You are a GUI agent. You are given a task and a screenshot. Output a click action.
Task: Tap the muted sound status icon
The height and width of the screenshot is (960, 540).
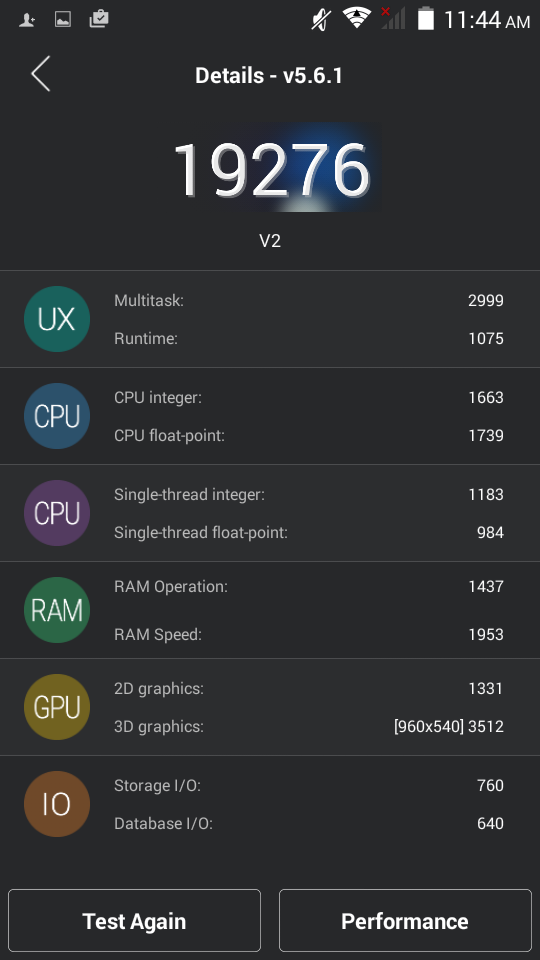[321, 19]
